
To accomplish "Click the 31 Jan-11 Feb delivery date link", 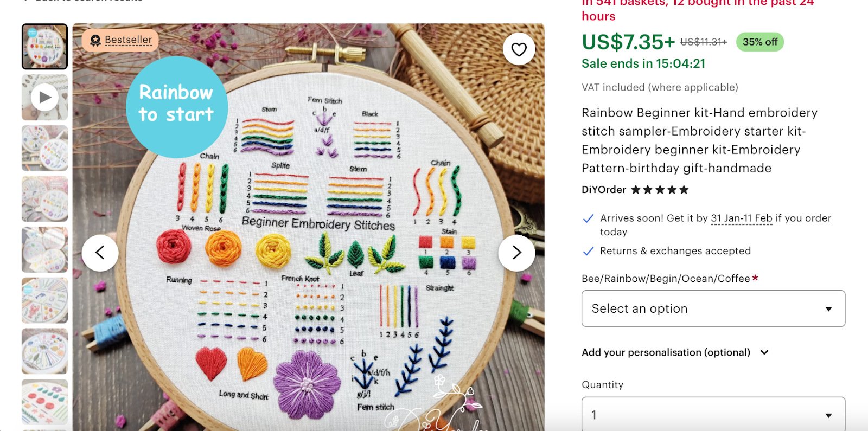I will (741, 218).
